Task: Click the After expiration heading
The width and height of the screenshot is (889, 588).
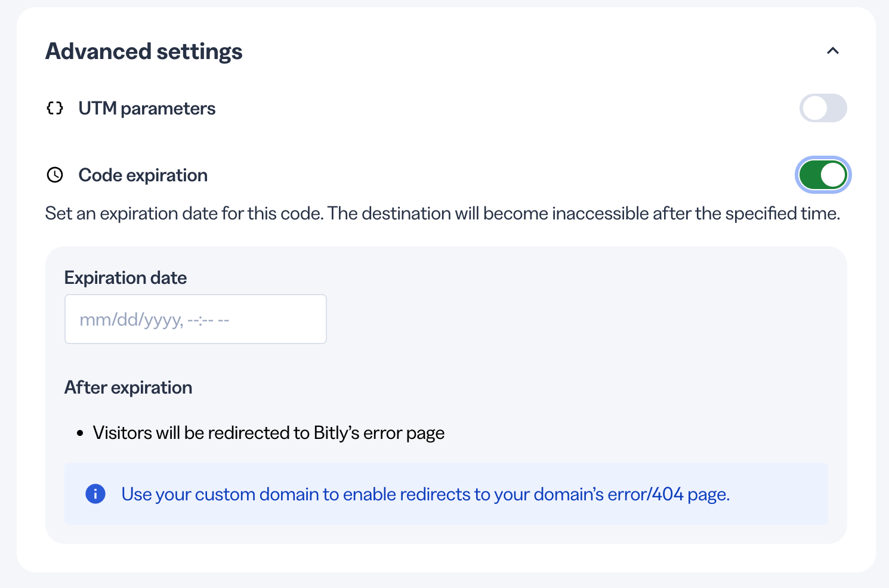Action: click(x=128, y=388)
